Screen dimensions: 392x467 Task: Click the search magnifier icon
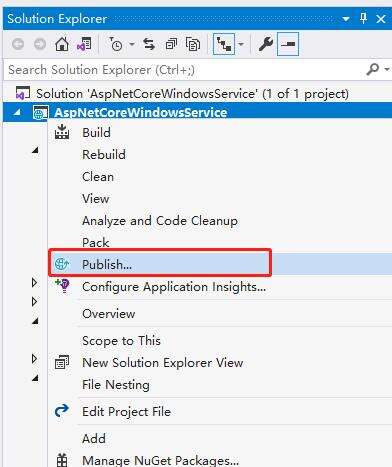click(x=373, y=69)
